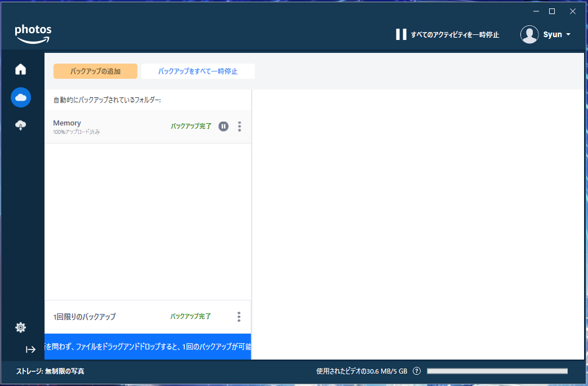Click the storage help question mark icon
Screen dimensions: 588x386
(x=417, y=371)
